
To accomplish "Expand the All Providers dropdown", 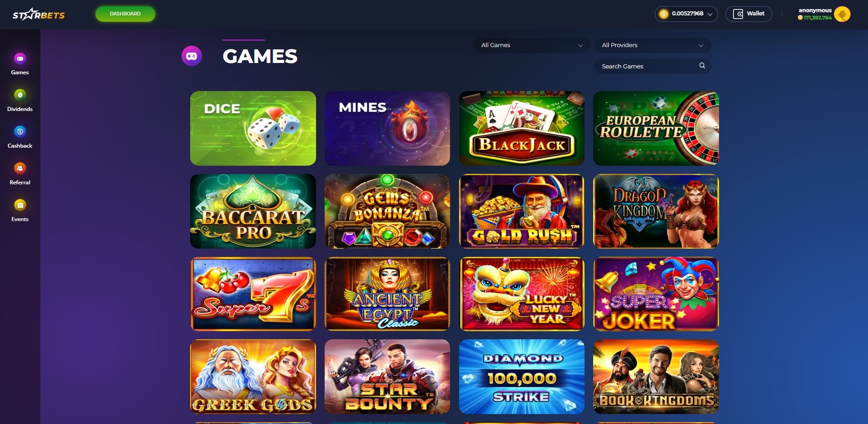I will tap(652, 45).
